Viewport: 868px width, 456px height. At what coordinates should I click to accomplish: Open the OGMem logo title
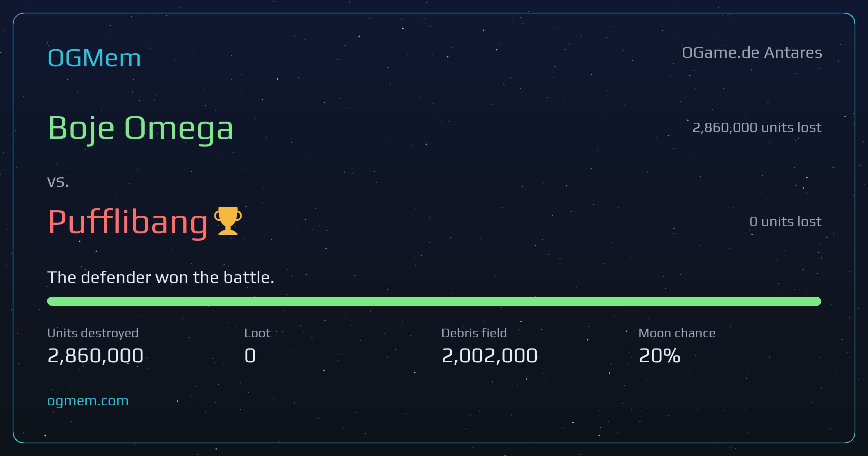(94, 58)
